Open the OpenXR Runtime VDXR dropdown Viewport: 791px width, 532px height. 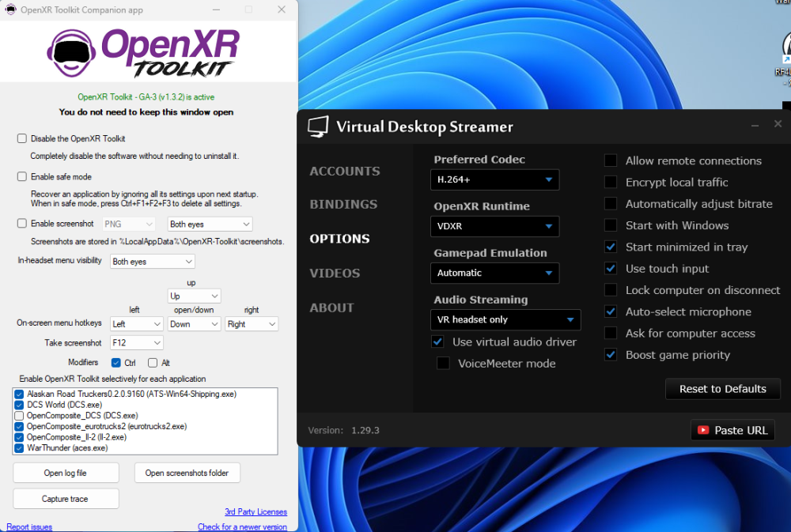point(495,226)
